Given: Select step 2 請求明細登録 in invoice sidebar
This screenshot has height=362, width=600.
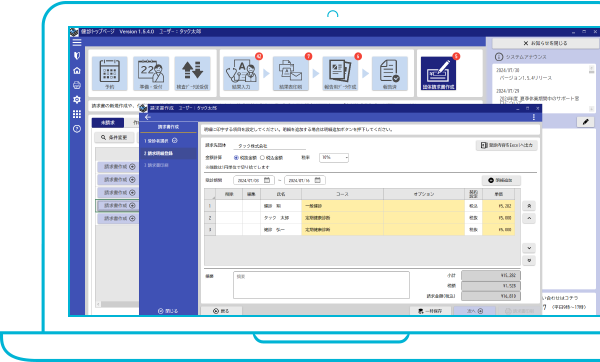Looking at the screenshot, I should click(168, 153).
